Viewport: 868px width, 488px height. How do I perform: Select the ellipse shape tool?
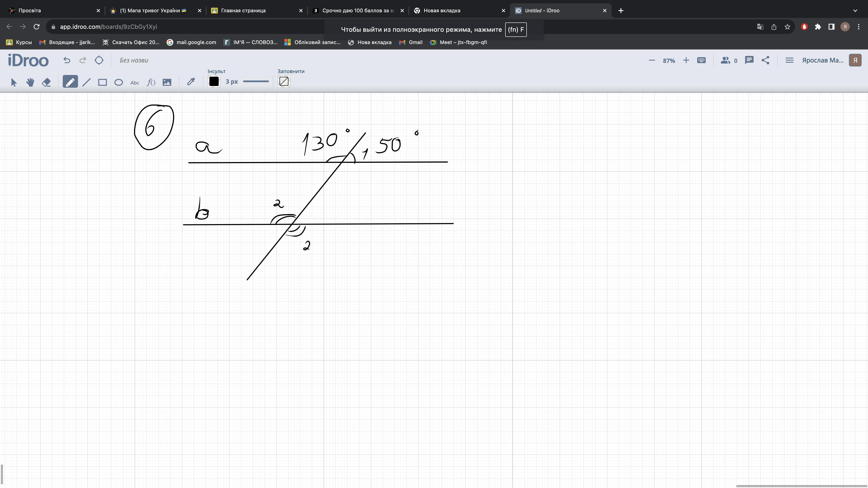[119, 83]
